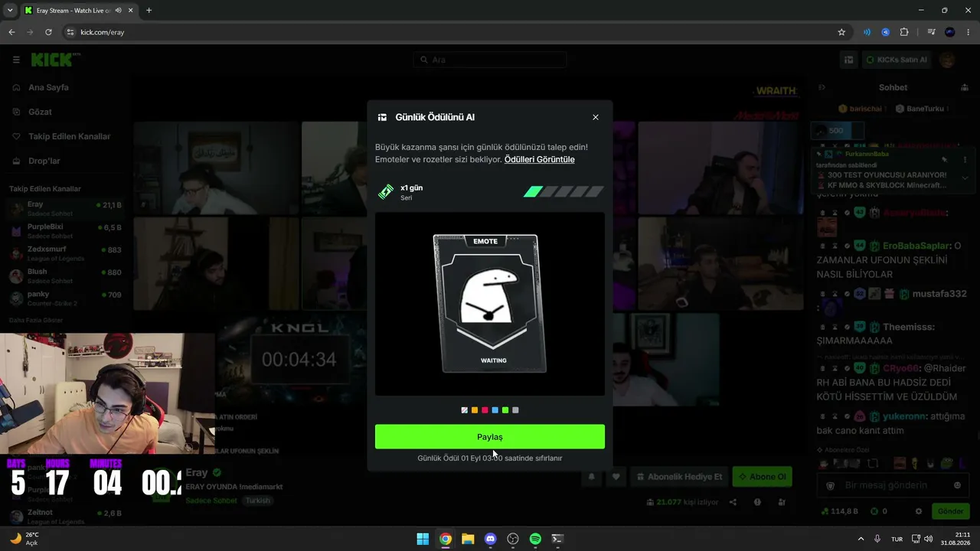Viewport: 980px width, 551px height.
Task: Click the heart follow button
Action: coord(616,477)
